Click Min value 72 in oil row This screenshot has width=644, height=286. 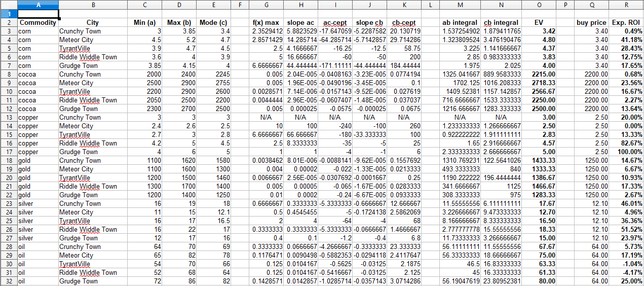[x=144, y=281]
